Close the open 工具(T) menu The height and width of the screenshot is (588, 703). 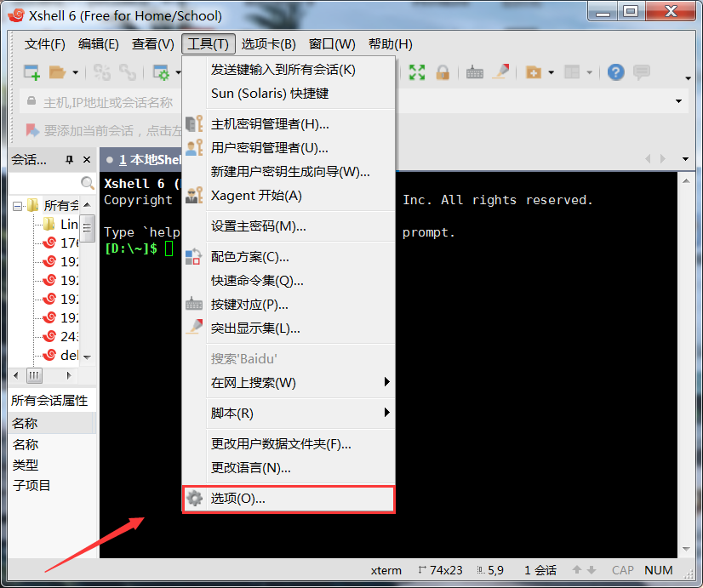[x=208, y=44]
